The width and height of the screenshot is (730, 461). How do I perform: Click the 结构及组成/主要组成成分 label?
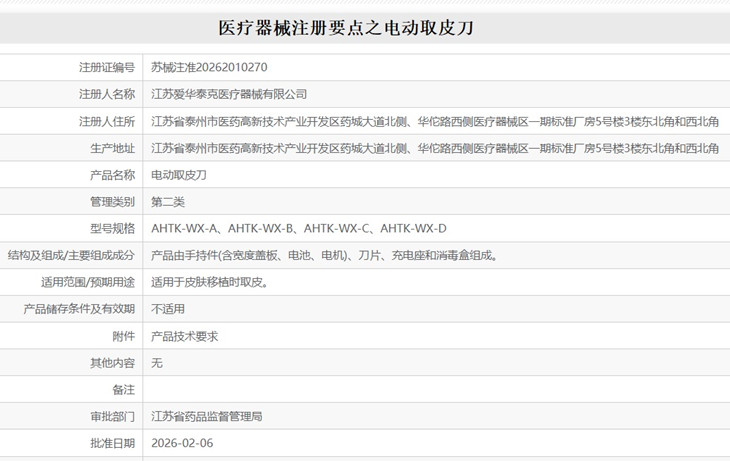coord(71,255)
